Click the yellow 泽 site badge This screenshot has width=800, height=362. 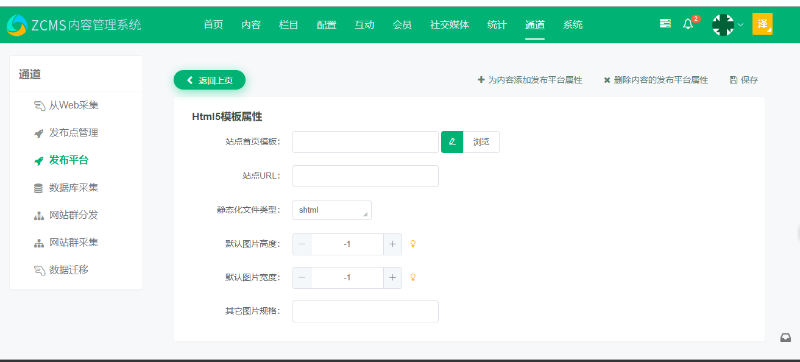click(762, 24)
